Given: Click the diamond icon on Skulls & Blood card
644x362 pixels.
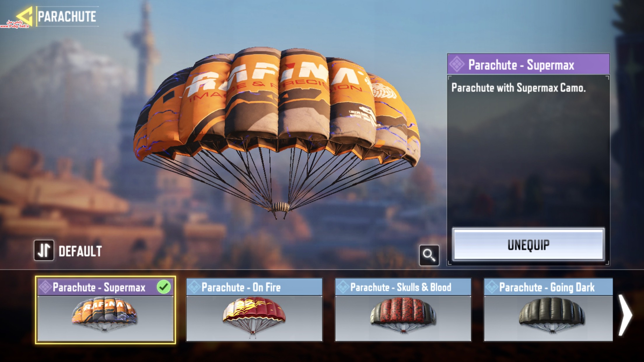Looking at the screenshot, I should [343, 287].
